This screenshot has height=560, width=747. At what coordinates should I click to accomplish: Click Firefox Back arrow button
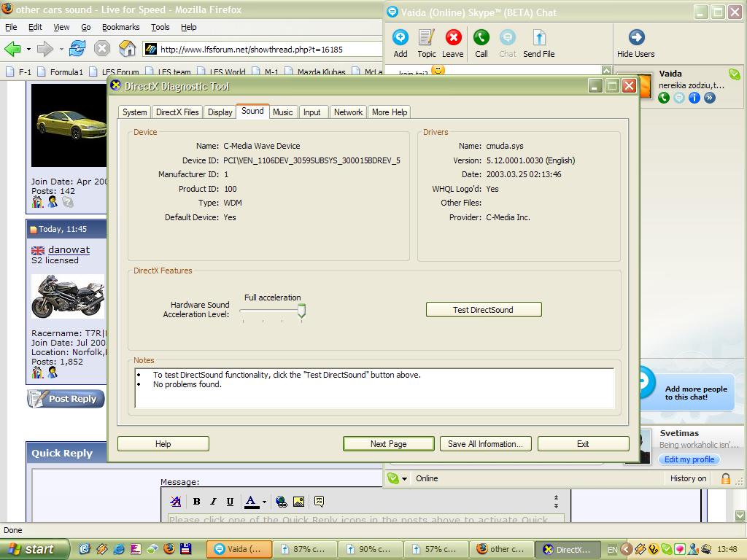tap(13, 49)
